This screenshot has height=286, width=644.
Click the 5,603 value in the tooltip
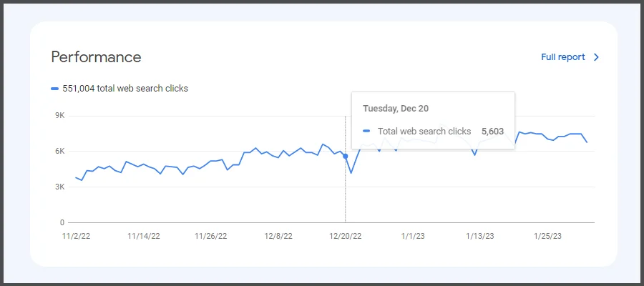click(493, 132)
